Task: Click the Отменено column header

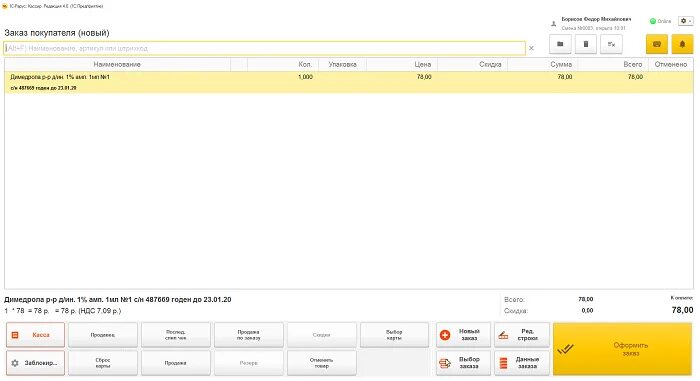Action: (671, 65)
